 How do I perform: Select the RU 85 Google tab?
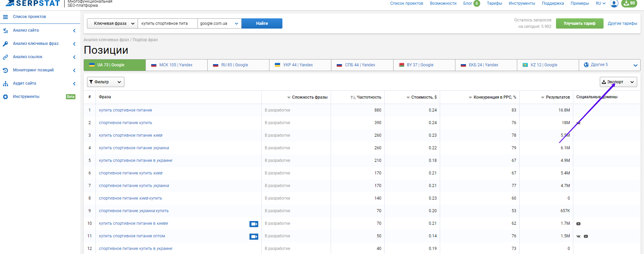pyautogui.click(x=234, y=65)
